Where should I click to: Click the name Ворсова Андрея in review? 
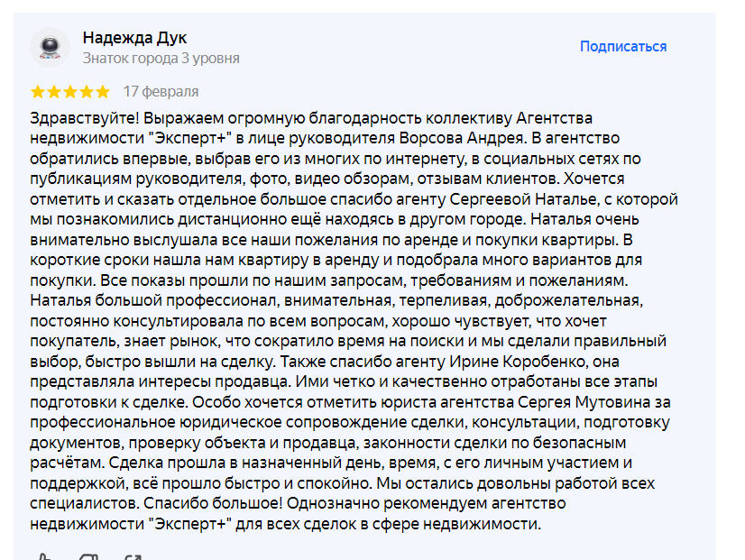click(x=461, y=138)
